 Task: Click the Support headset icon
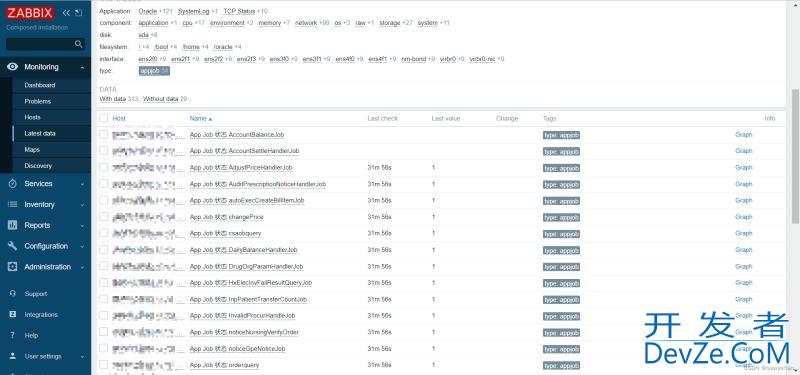[x=13, y=294]
